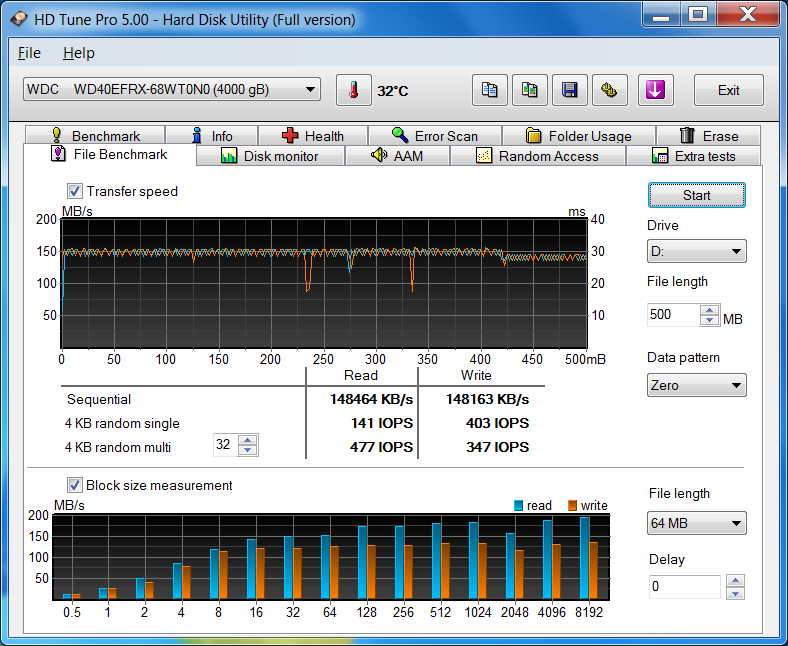Click the Delay input field
This screenshot has height=646, width=788.
click(x=683, y=587)
